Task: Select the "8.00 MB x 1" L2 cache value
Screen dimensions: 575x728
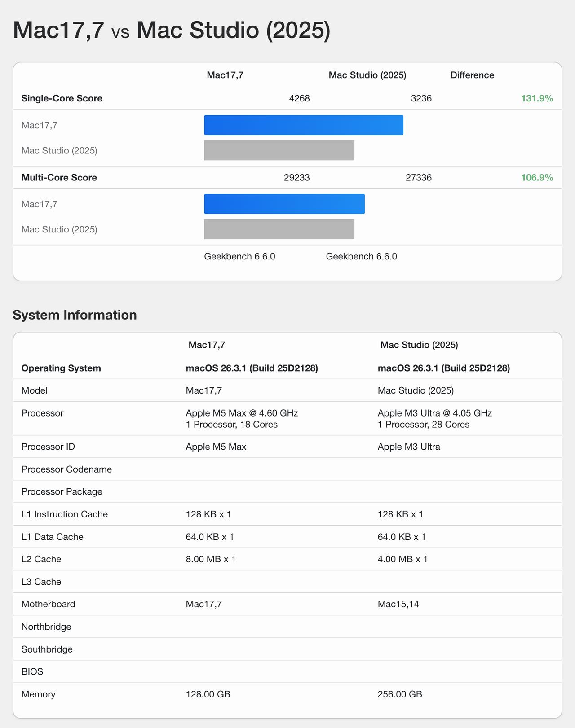Action: [211, 559]
